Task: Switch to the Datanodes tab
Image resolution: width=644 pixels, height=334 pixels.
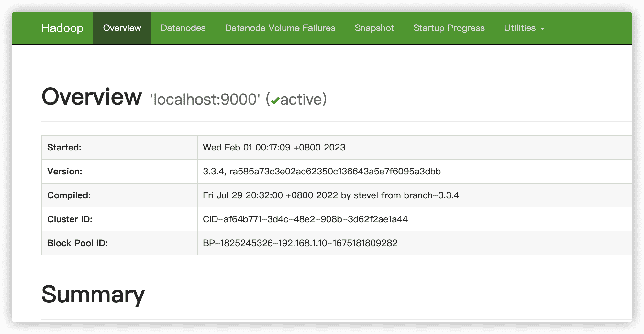Action: [183, 28]
